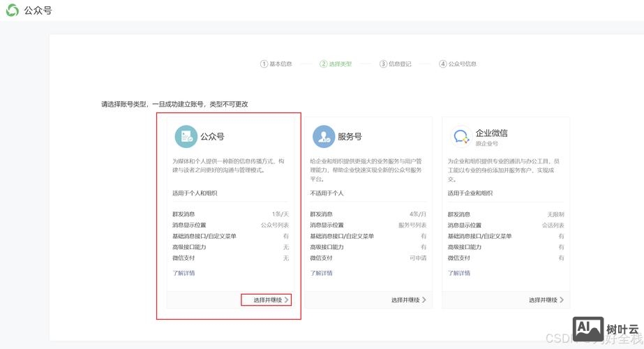Click the 4条/月 value in 服务号 card
This screenshot has width=644, height=349.
click(x=418, y=214)
